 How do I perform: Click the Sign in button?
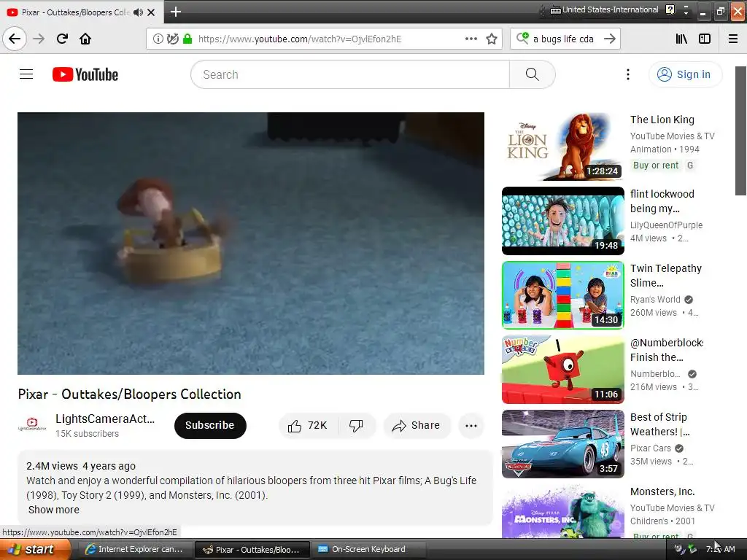pos(685,74)
